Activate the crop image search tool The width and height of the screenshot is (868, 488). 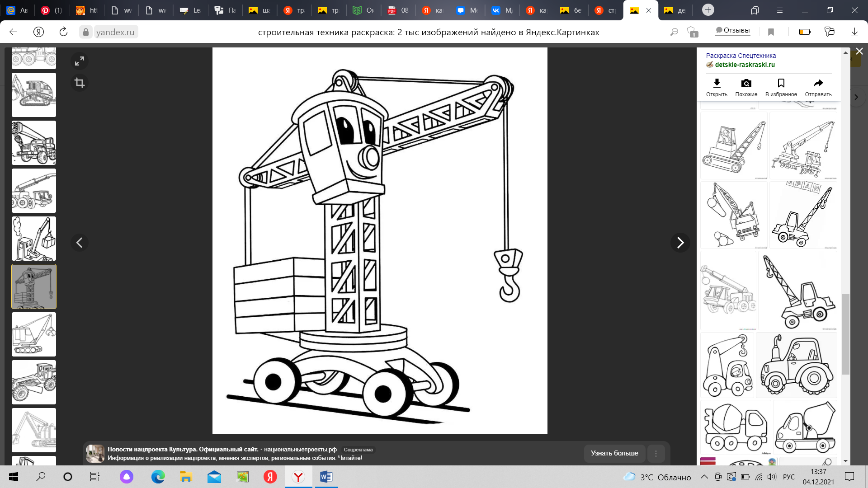click(80, 83)
